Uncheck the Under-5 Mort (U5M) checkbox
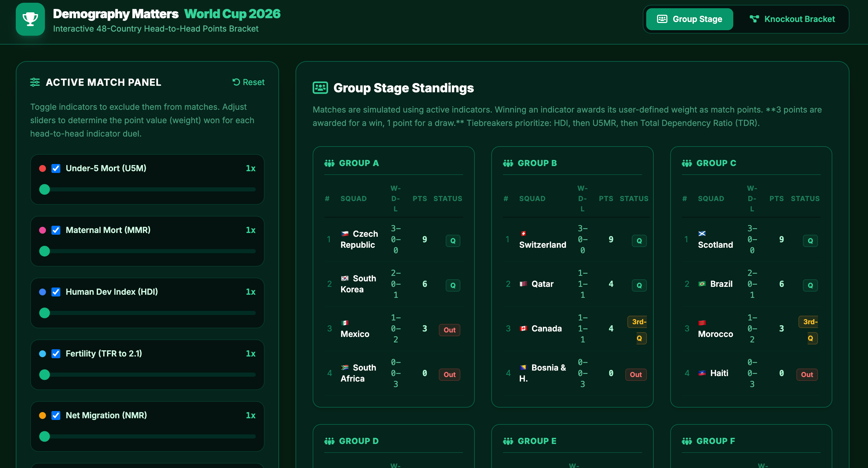This screenshot has width=868, height=468. point(56,168)
